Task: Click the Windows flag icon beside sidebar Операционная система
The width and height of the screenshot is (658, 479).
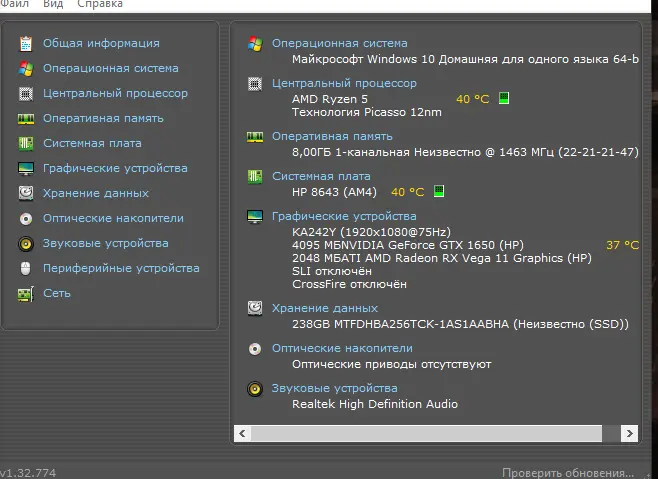Action: [x=26, y=68]
